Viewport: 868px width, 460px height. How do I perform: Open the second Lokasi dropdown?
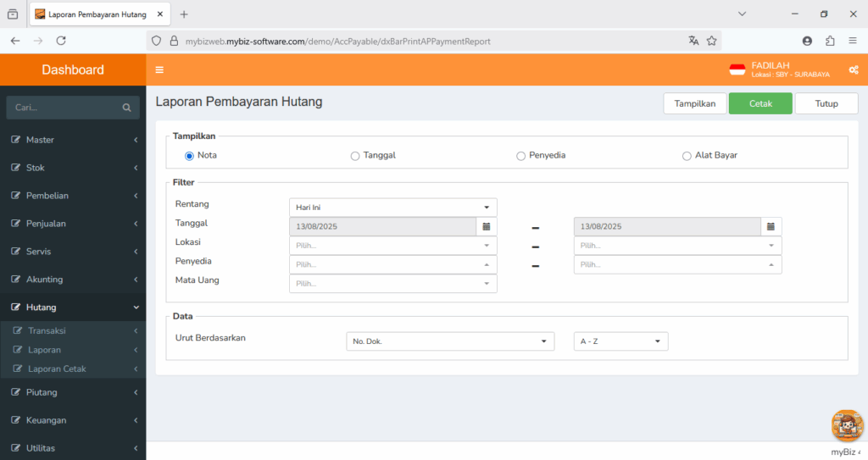(677, 245)
